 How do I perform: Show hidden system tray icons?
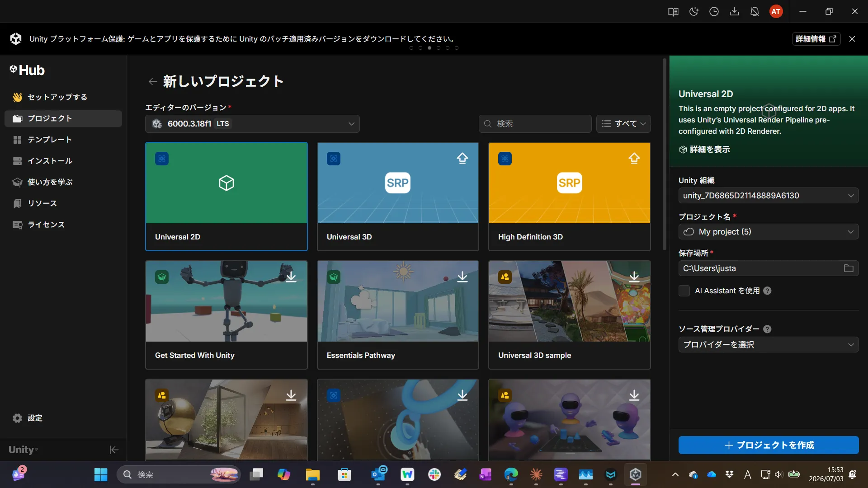point(675,474)
